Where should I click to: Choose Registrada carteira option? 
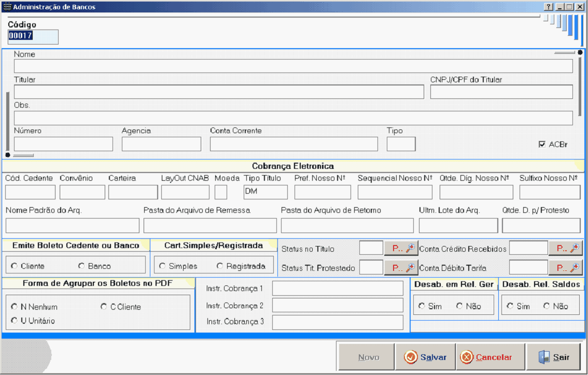point(220,266)
